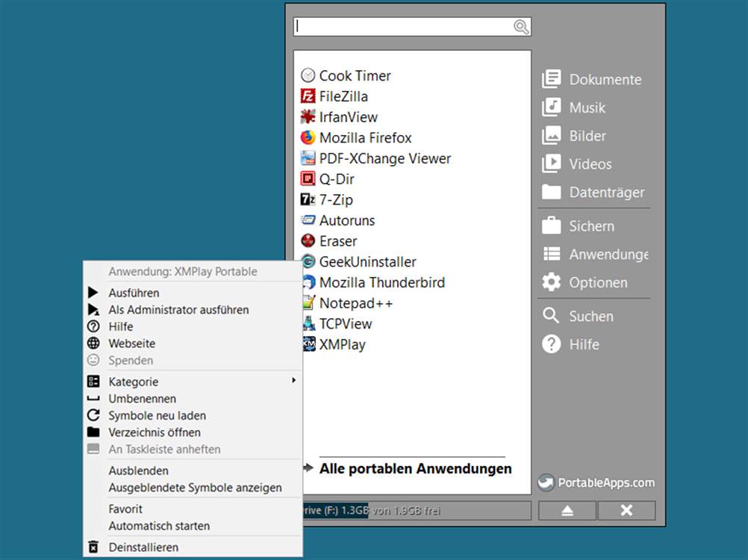Click the Bilder picture icon
The height and width of the screenshot is (560, 748).
point(552,135)
